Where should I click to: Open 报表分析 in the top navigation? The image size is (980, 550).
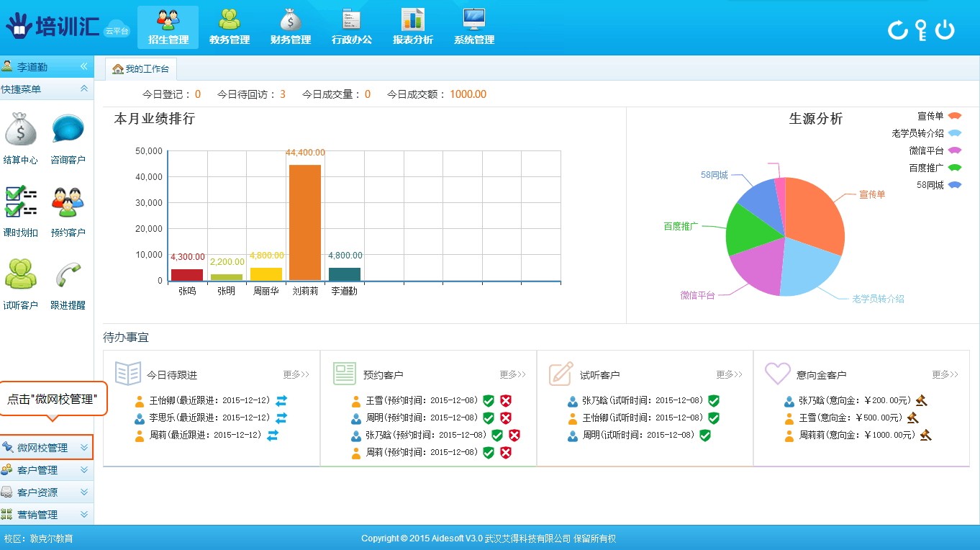pyautogui.click(x=413, y=27)
